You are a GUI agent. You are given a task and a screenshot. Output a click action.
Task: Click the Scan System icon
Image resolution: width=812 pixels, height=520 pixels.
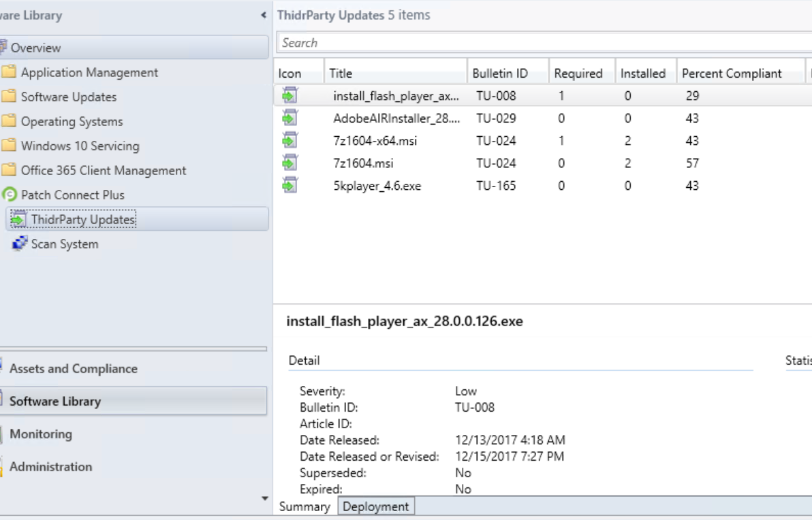(19, 244)
